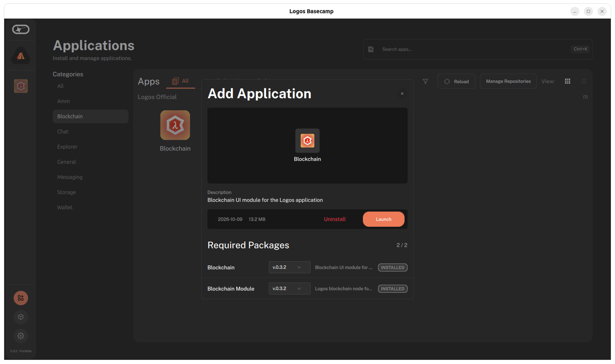615x364 pixels.
Task: Maximize the Logos Basecamp window
Action: 588,11
